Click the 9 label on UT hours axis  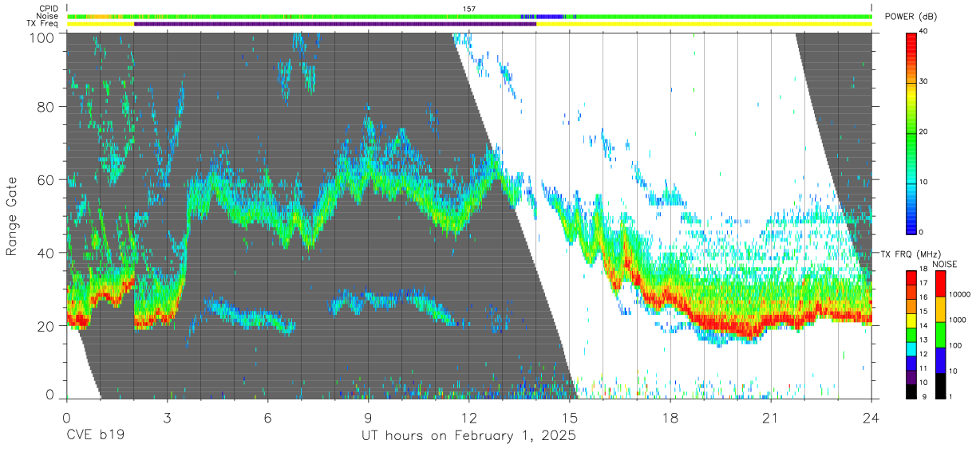369,417
